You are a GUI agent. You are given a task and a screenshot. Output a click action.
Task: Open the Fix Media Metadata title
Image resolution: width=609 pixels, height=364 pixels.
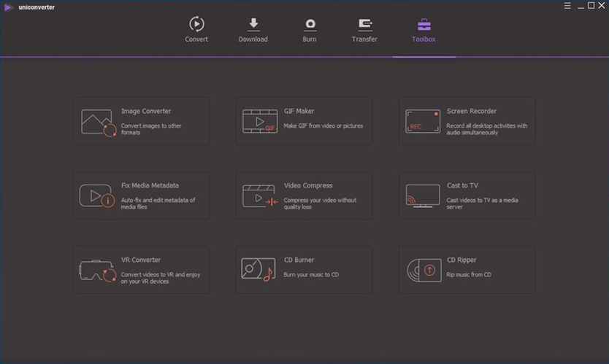click(150, 185)
